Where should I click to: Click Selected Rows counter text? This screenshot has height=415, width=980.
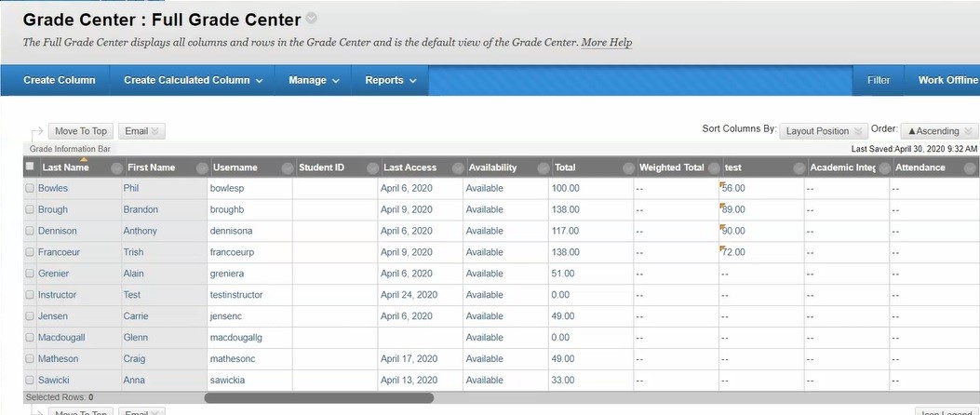(60, 397)
